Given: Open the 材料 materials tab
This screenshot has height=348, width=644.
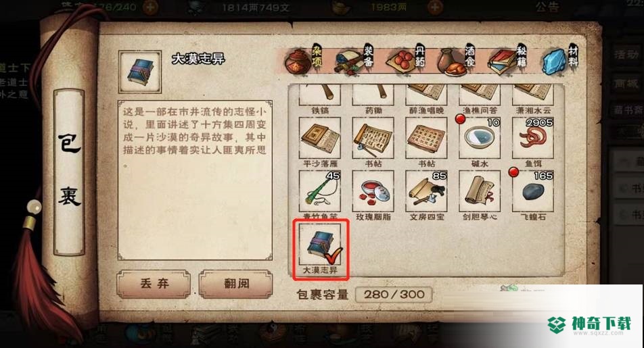Looking at the screenshot, I should click(559, 60).
